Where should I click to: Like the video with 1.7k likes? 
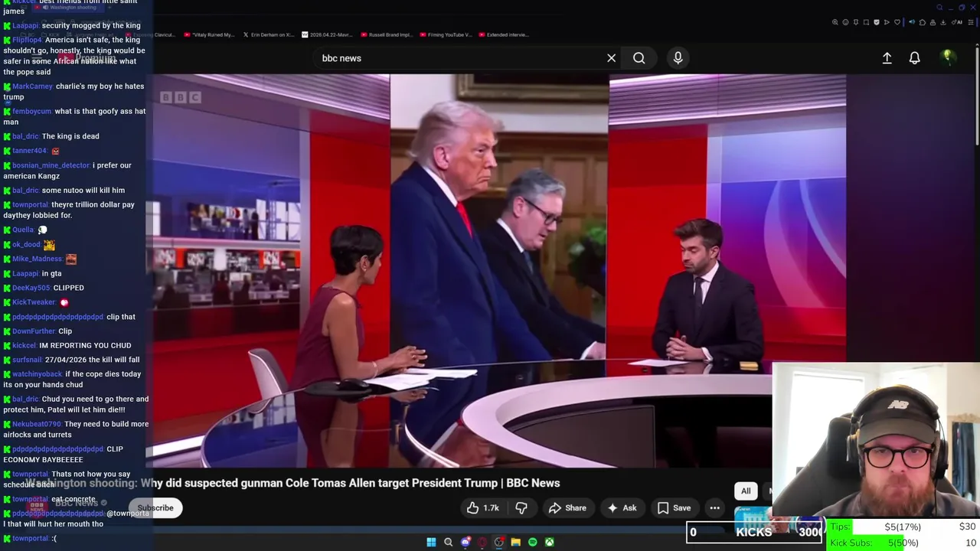pos(482,508)
